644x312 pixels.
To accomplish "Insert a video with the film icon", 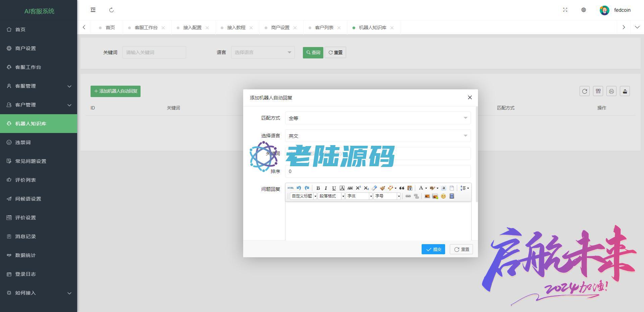I will coord(452,196).
